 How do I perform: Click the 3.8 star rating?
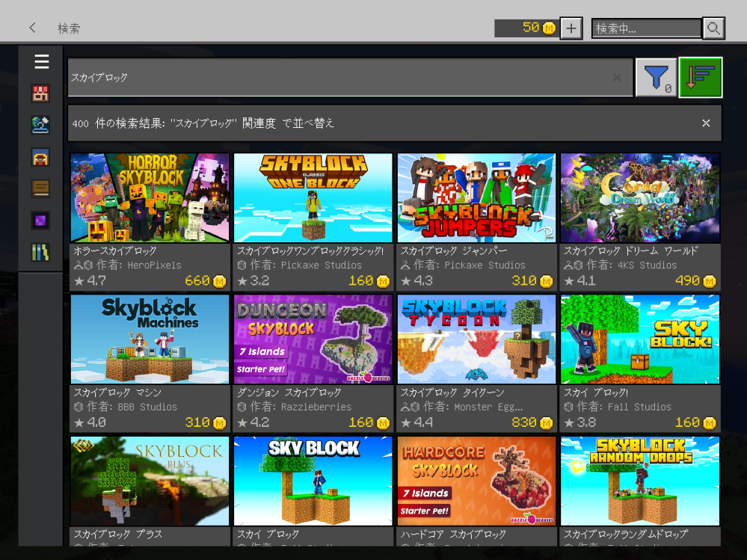(x=580, y=423)
